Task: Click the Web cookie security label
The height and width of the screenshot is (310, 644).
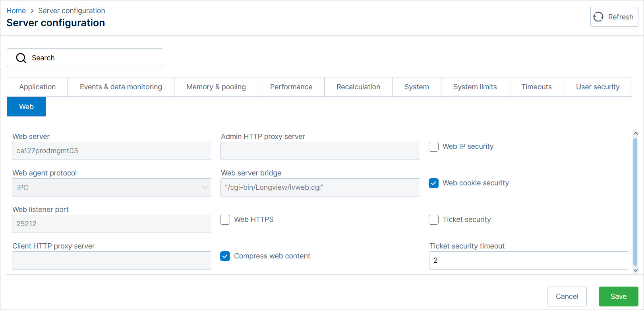Action: tap(476, 183)
